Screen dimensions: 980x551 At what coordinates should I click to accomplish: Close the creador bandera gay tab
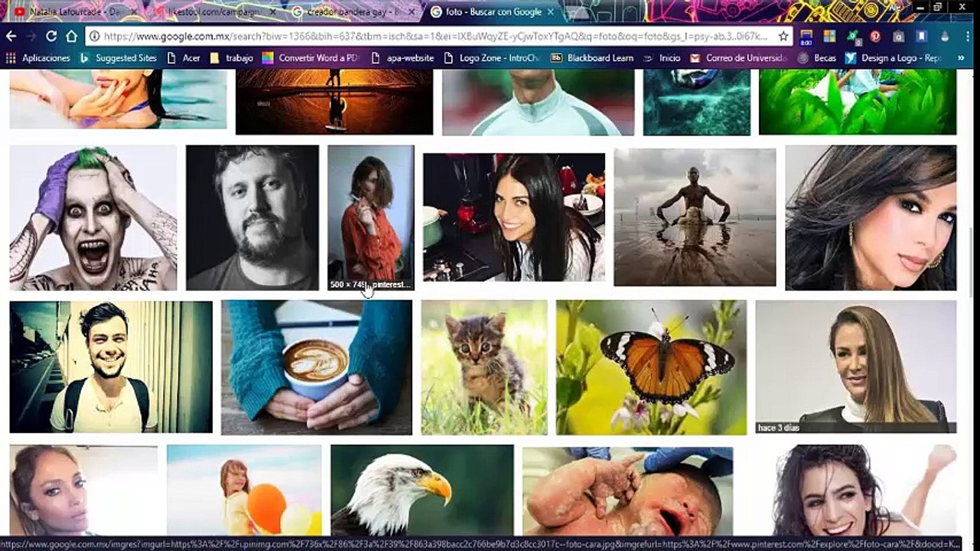click(x=412, y=11)
